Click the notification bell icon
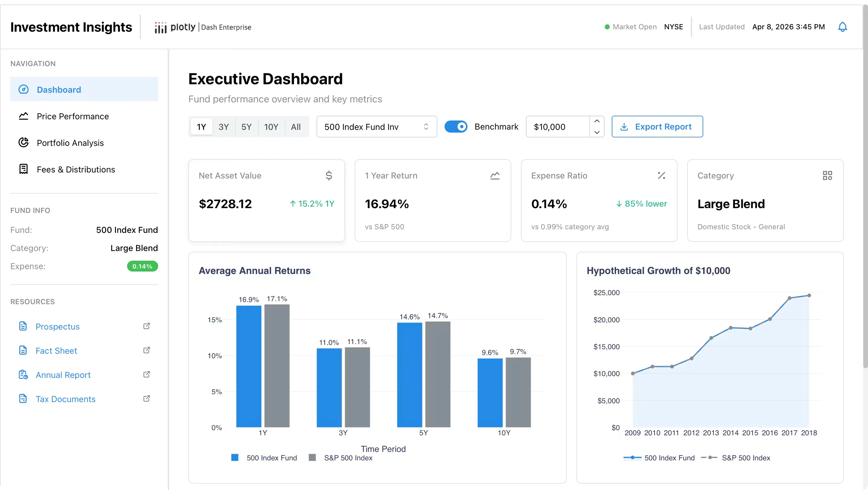The width and height of the screenshot is (868, 490). (842, 27)
